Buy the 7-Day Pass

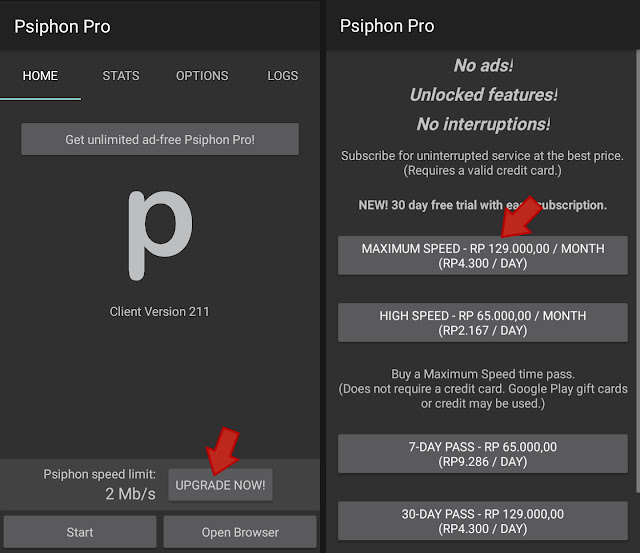483,454
